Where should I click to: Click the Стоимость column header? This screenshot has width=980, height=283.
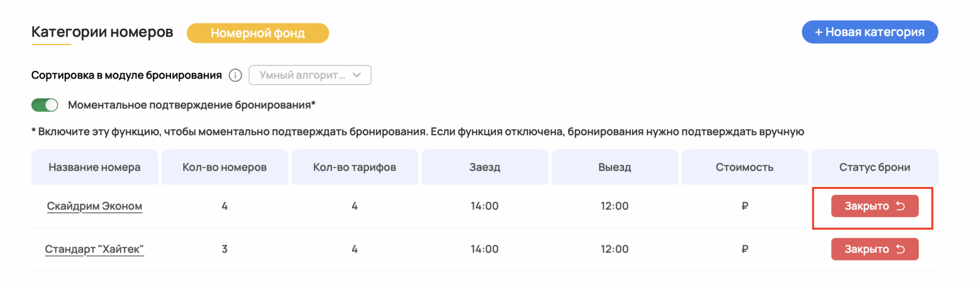coord(745,167)
